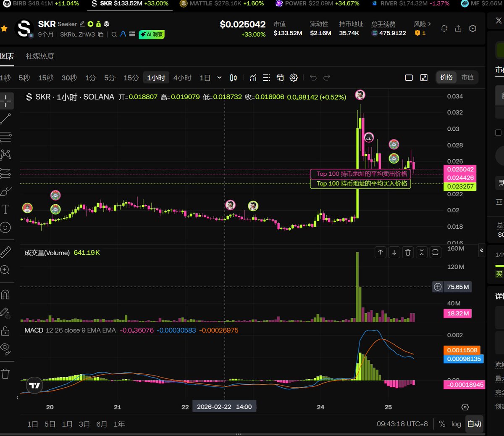
Task: Open chart settings gear icon
Action: 294,78
